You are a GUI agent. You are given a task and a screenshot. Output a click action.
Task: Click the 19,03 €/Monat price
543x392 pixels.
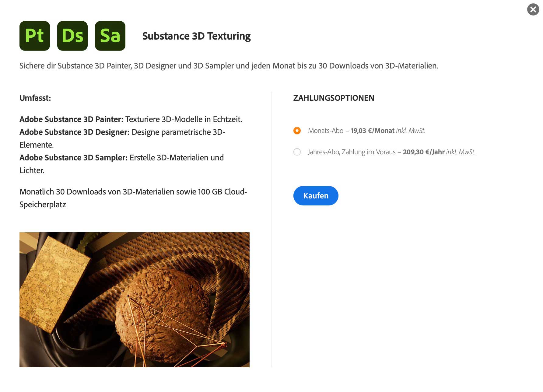tap(373, 131)
